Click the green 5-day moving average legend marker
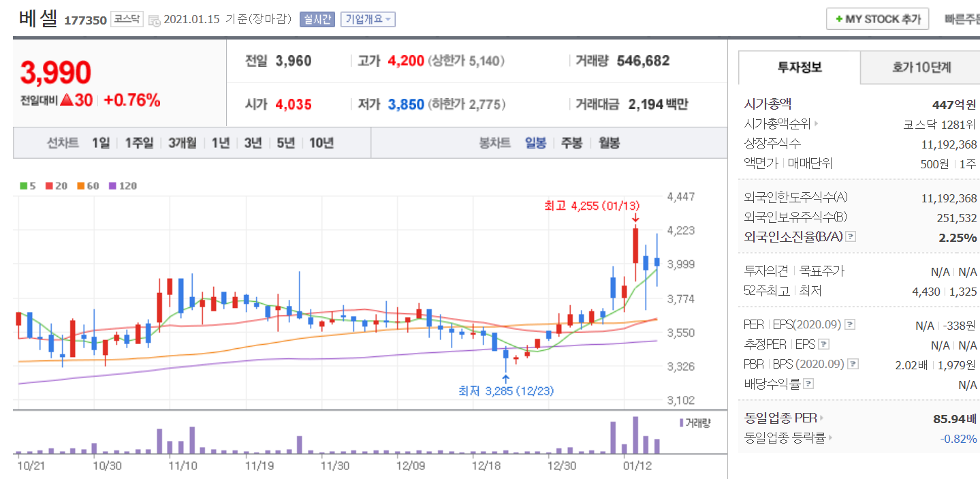Screen dimensions: 980x479 [24, 185]
